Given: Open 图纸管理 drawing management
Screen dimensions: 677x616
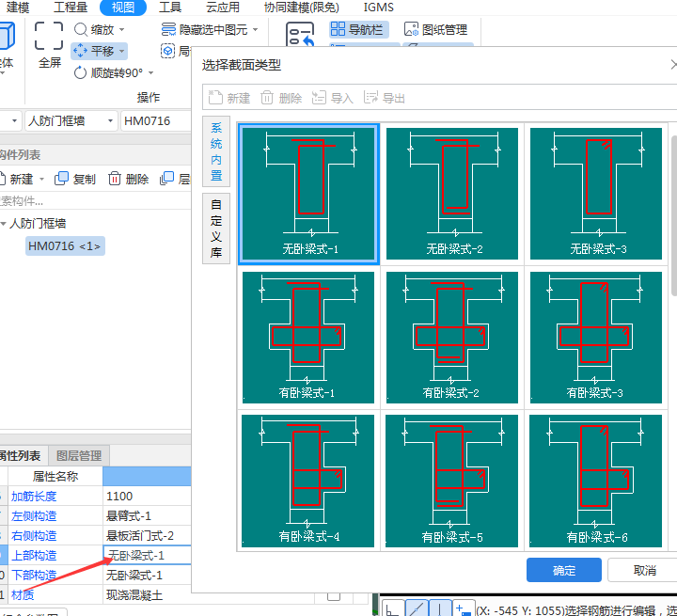Looking at the screenshot, I should click(435, 29).
